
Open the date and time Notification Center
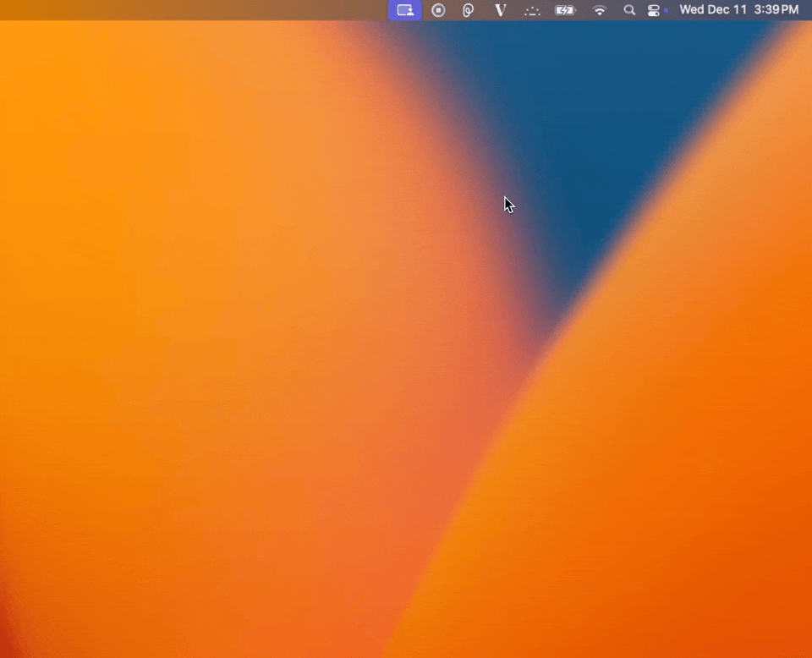click(739, 10)
